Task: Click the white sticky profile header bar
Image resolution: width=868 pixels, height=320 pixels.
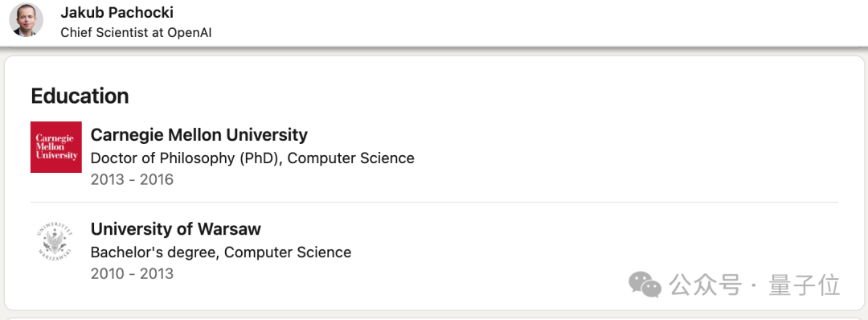Action: pyautogui.click(x=434, y=23)
